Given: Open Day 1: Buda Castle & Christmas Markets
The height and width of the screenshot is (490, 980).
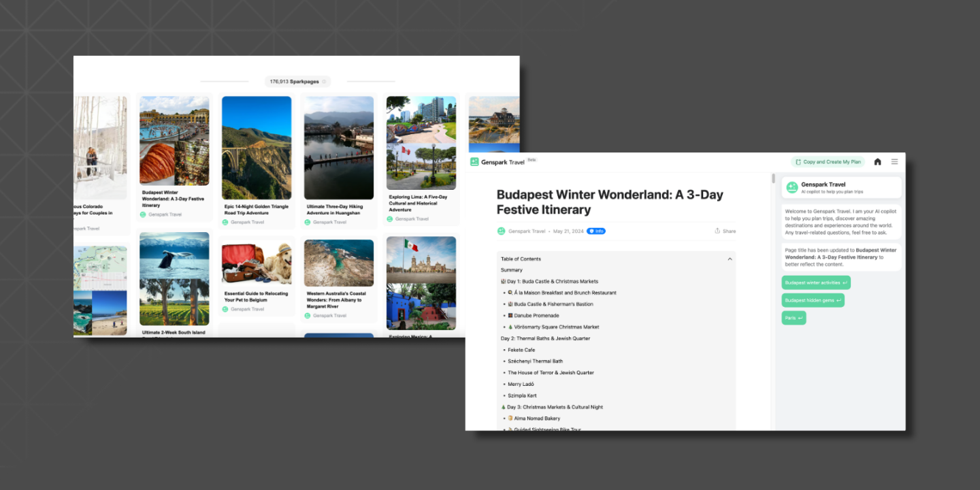Looking at the screenshot, I should [x=549, y=281].
